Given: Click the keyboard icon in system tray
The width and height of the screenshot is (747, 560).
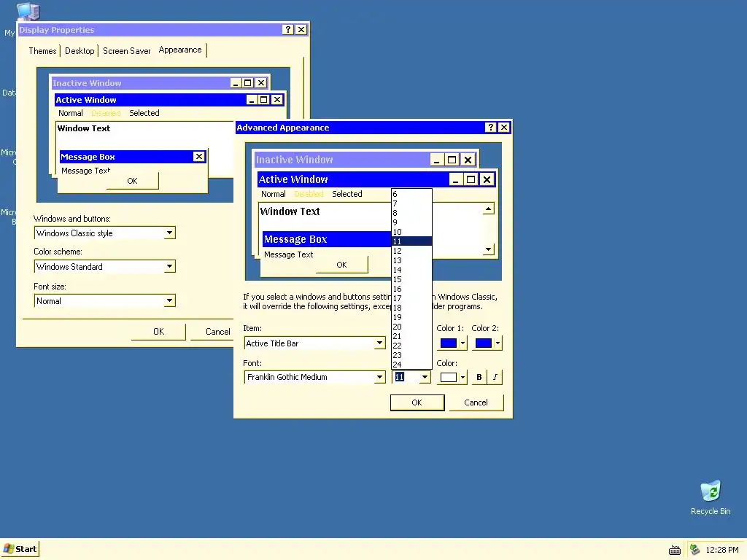Looking at the screenshot, I should point(675,550).
